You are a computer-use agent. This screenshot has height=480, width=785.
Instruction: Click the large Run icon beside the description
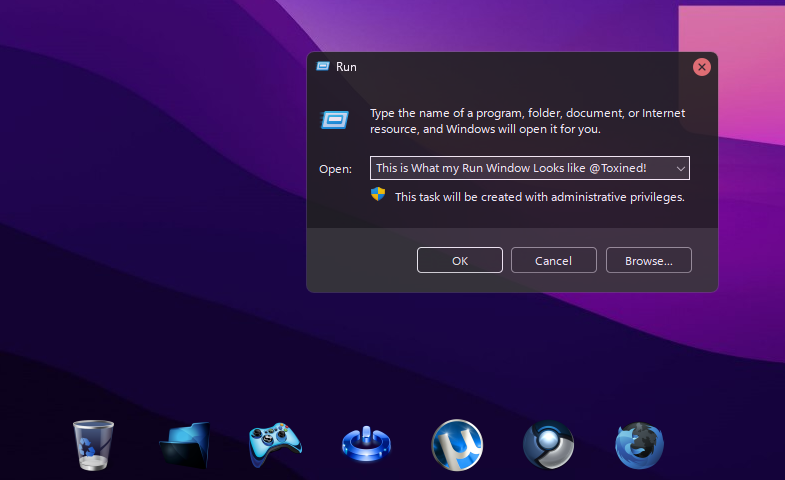pos(334,120)
